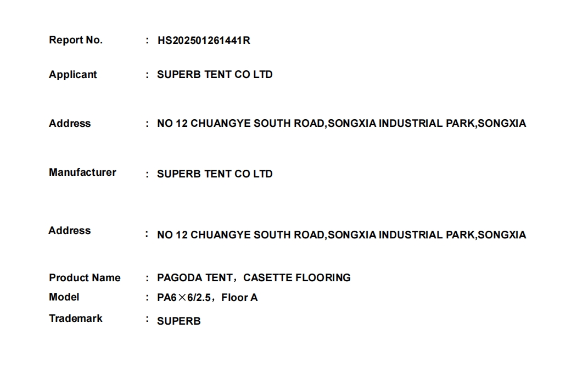Viewport: 588px width, 373px height.
Task: Select the Manufacturer's SUPERB TENT CO LTD text
Action: click(x=215, y=174)
